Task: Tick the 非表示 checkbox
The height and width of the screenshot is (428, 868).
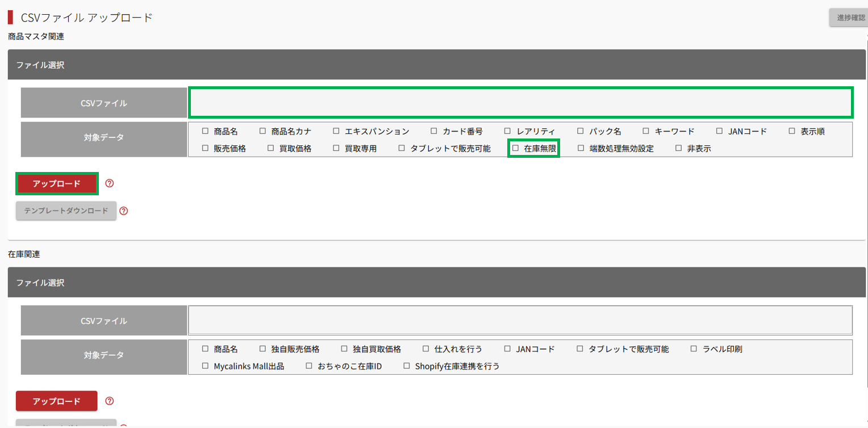Action: pyautogui.click(x=678, y=149)
